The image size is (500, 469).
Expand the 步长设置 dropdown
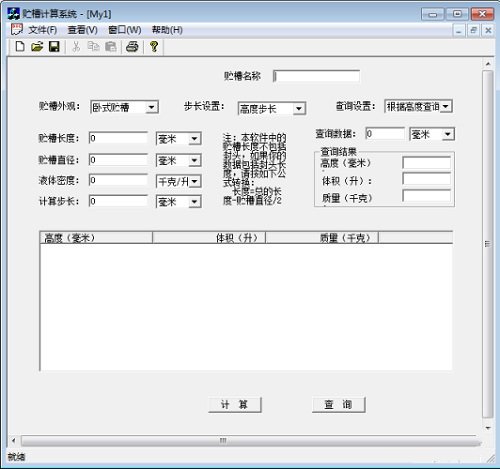point(299,109)
